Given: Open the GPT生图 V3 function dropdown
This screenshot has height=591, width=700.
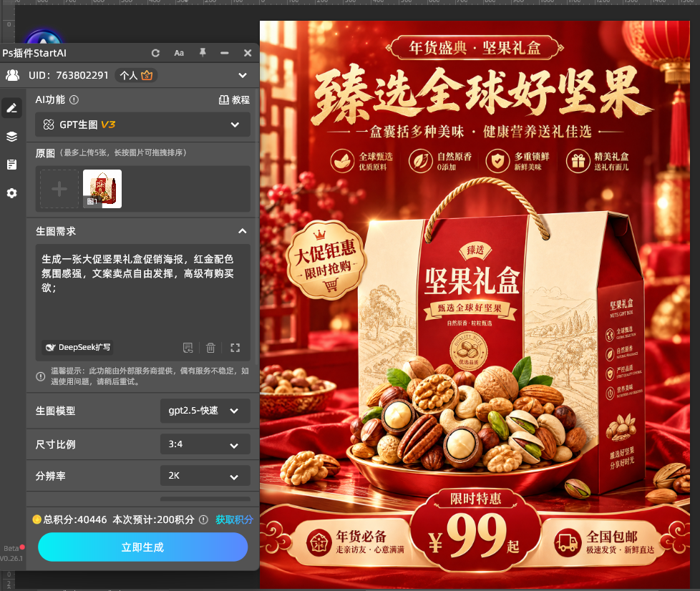Looking at the screenshot, I should pos(142,124).
